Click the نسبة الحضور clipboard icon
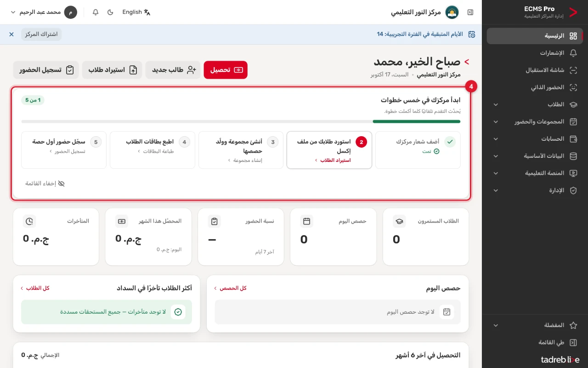The image size is (588, 368). click(x=214, y=221)
